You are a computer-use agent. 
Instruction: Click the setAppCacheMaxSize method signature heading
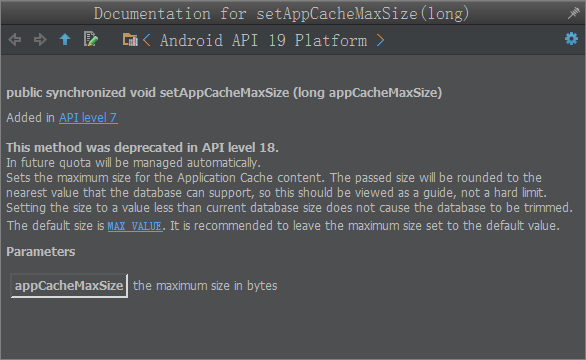tap(224, 92)
